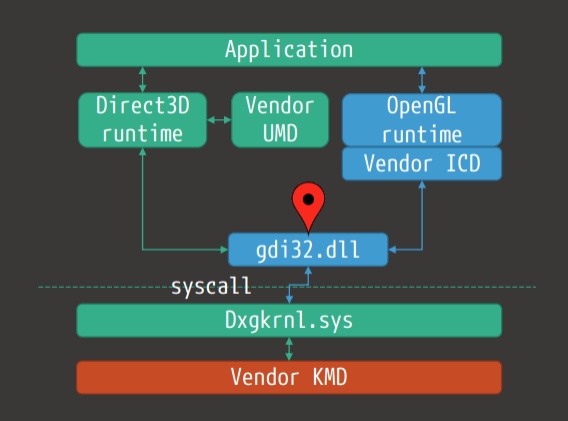Click blue arrow between Application and OpenGL runtime
The image size is (568, 421).
coord(422,80)
